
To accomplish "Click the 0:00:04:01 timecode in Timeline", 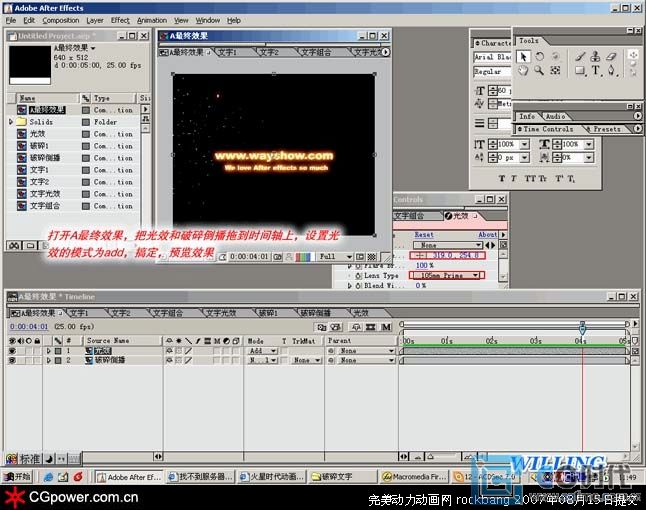I will [x=29, y=327].
